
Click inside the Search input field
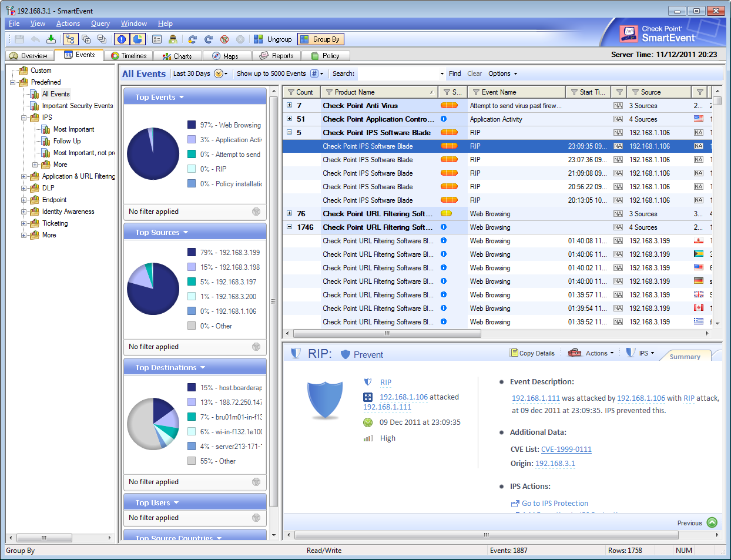(398, 73)
